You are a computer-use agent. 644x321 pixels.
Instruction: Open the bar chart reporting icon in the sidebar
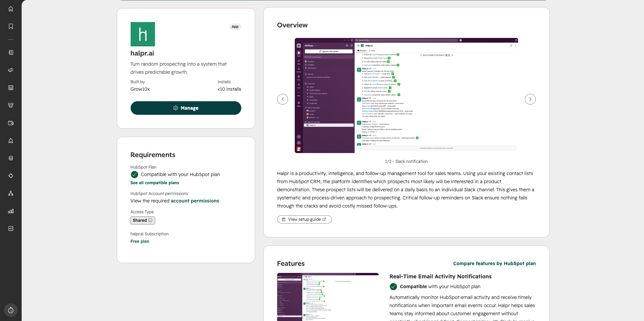point(11,211)
